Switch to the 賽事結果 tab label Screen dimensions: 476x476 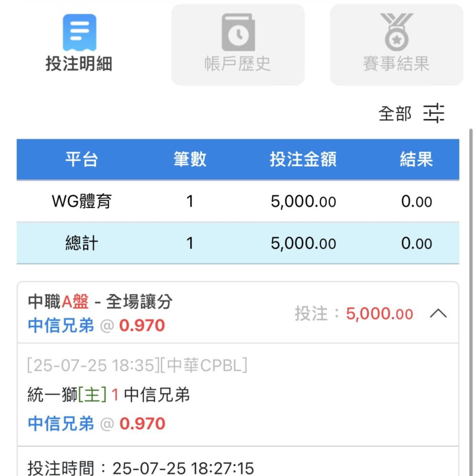click(397, 64)
